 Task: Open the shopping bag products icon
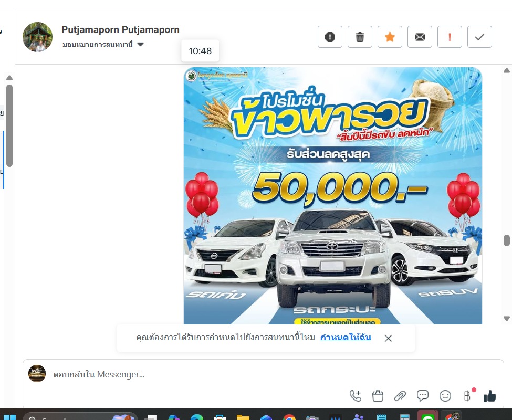point(378,396)
